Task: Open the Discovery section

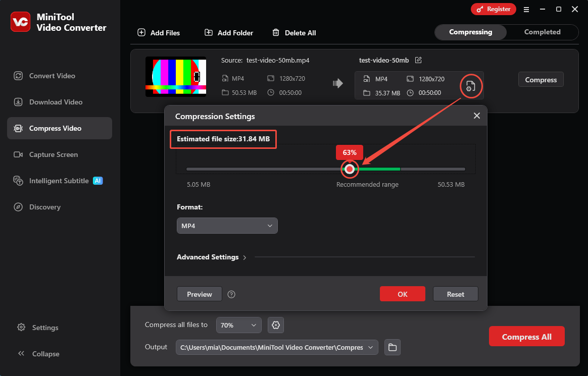Action: [x=19, y=206]
